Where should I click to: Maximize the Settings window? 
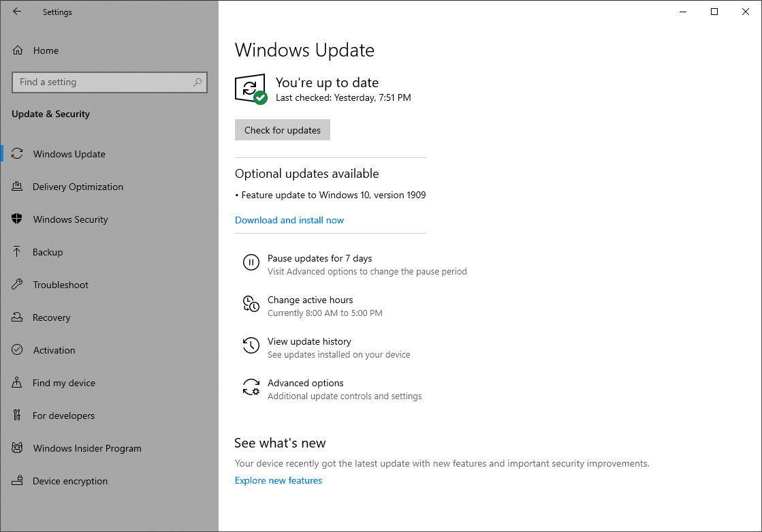point(714,12)
